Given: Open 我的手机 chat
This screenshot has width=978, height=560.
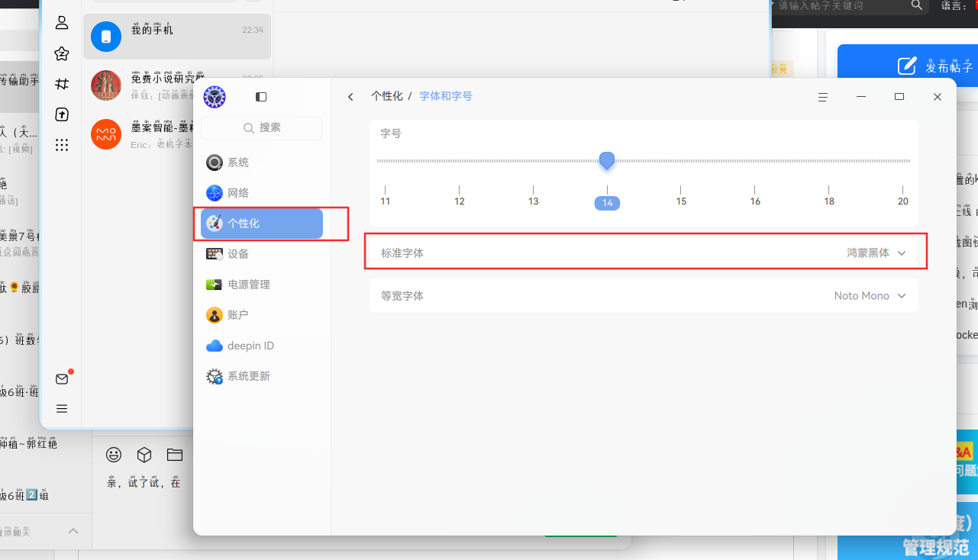Looking at the screenshot, I should [177, 37].
